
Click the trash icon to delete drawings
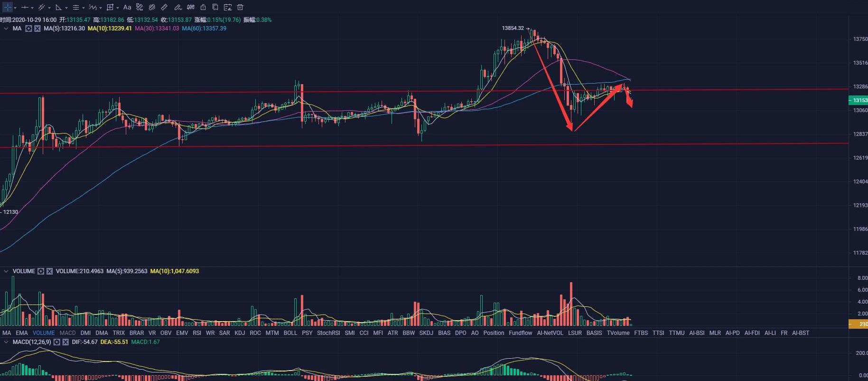tap(240, 7)
